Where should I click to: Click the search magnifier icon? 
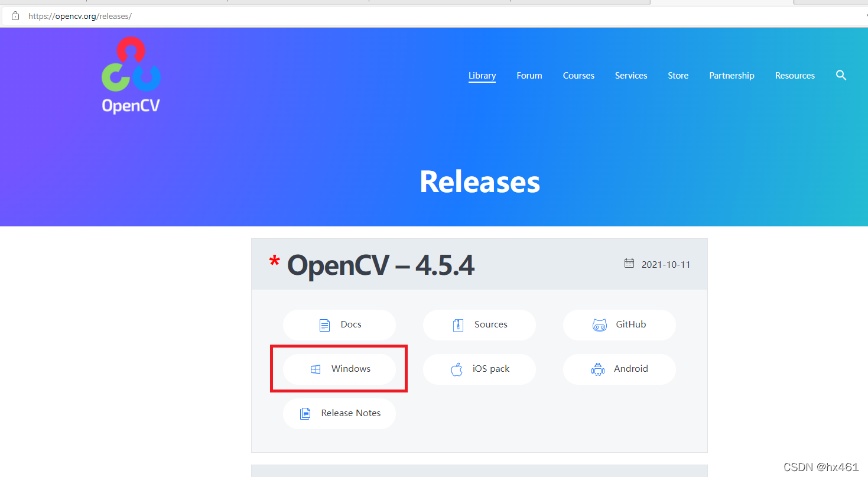(x=841, y=75)
